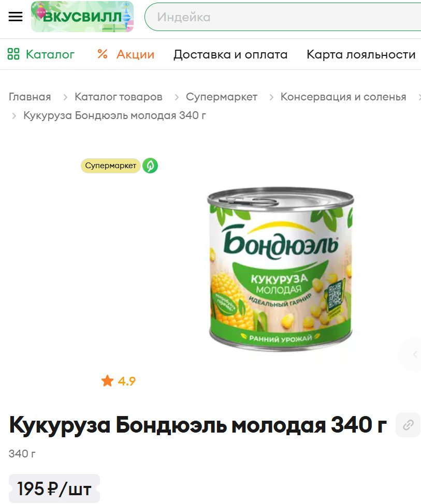Viewport: 421px width, 504px height.
Task: Click the gallery previous arrow
Action: [415, 354]
